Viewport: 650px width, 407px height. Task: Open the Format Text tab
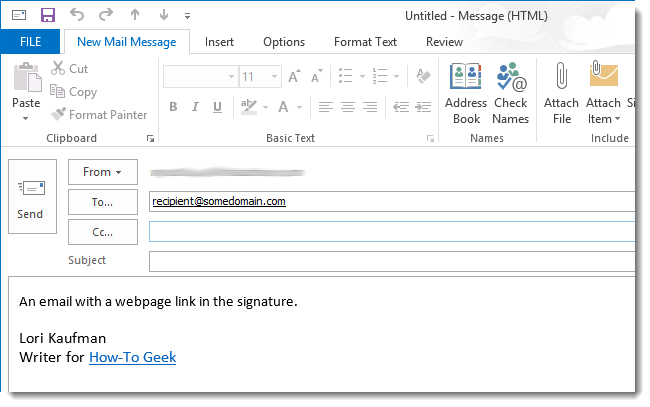365,42
